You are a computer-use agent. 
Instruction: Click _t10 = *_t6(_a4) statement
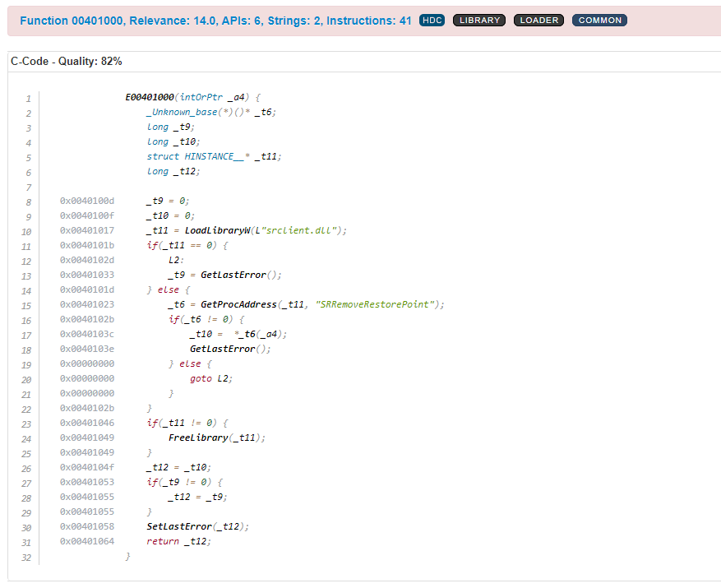click(238, 334)
